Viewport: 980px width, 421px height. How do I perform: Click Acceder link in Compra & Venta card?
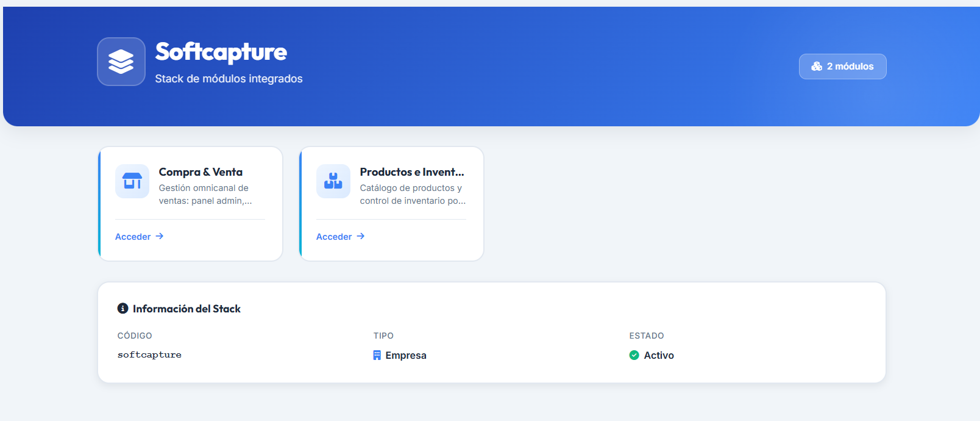(140, 237)
